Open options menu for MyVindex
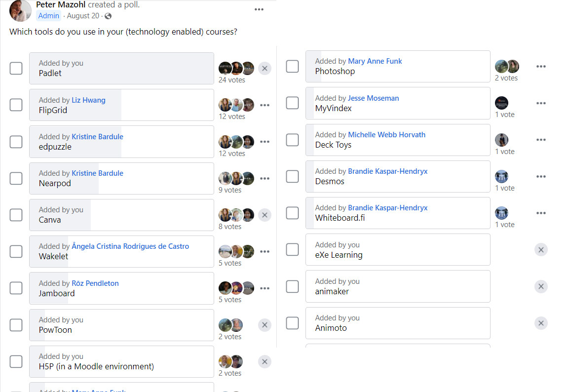 click(x=541, y=103)
